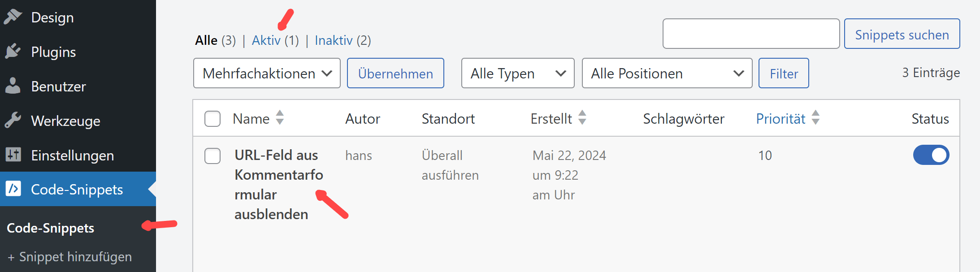Switch to the Inaktiv filter
980x272 pixels.
pyautogui.click(x=334, y=40)
